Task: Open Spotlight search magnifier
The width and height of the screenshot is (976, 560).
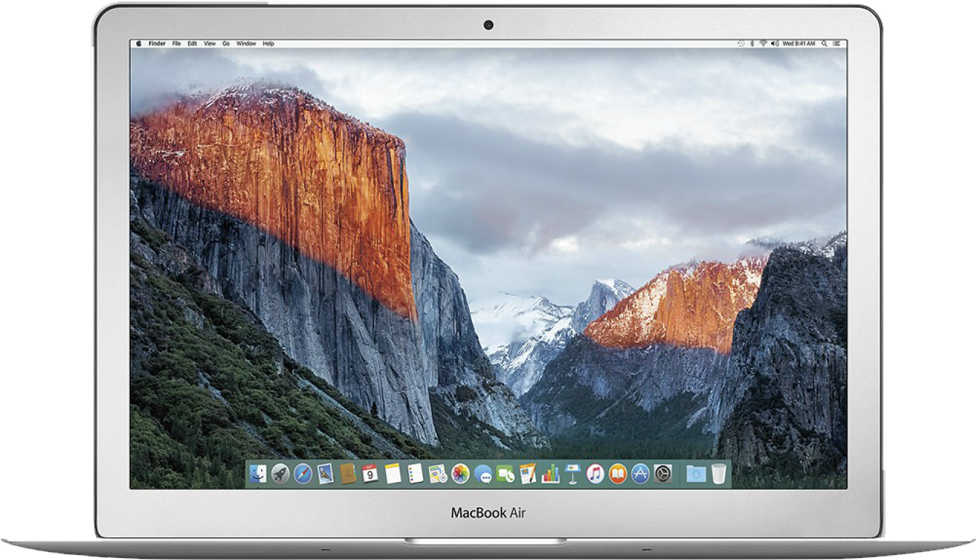Action: click(824, 44)
